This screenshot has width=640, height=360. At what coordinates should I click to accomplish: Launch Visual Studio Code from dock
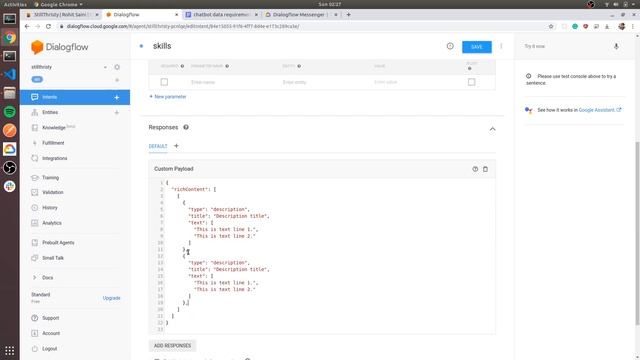[9, 74]
